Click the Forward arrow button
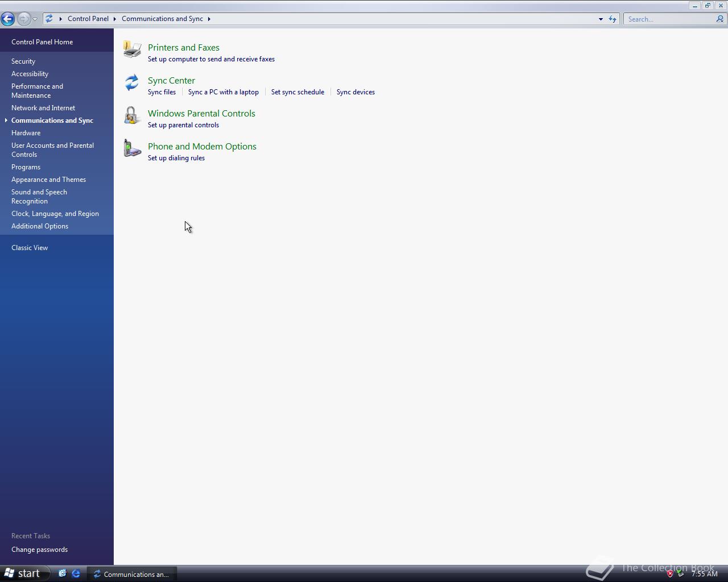The image size is (728, 582). 23,19
